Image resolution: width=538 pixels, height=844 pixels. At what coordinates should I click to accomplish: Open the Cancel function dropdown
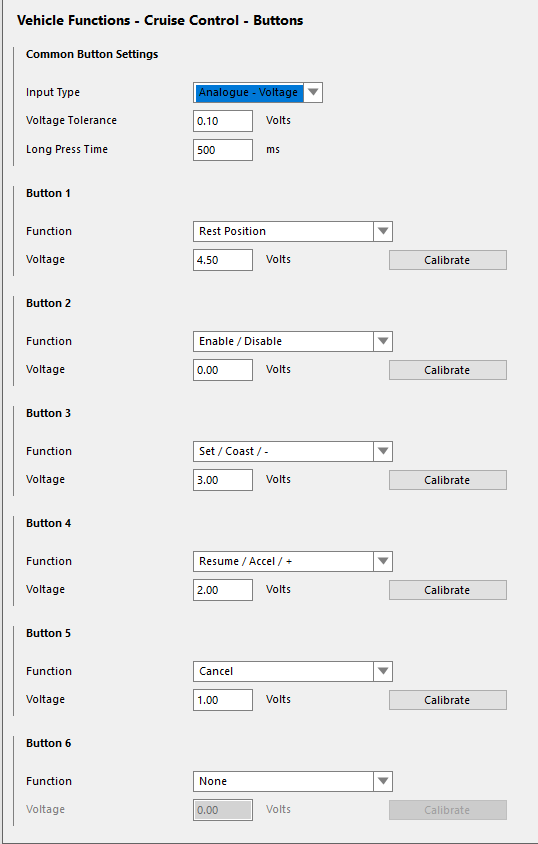[293, 671]
